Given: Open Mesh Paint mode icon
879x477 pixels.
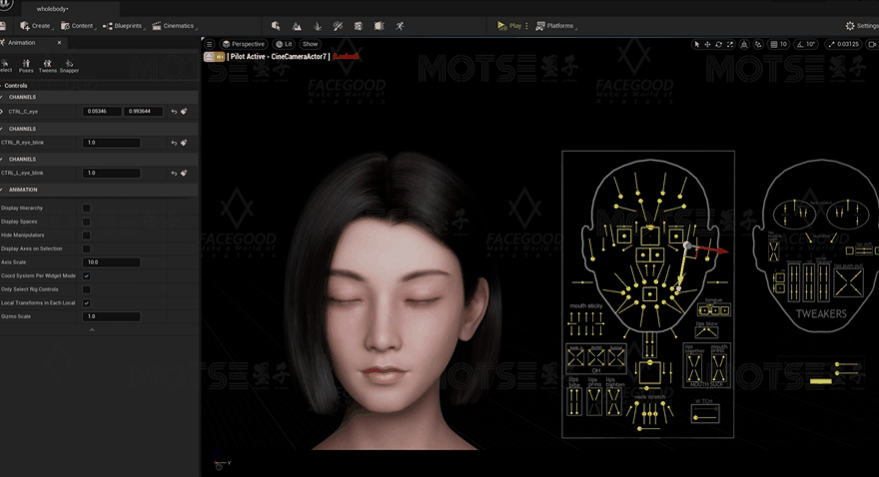Looking at the screenshot, I should pyautogui.click(x=337, y=26).
